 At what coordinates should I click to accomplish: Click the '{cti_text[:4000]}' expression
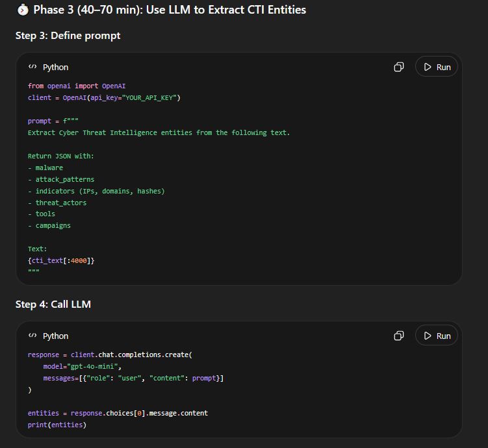click(61, 260)
